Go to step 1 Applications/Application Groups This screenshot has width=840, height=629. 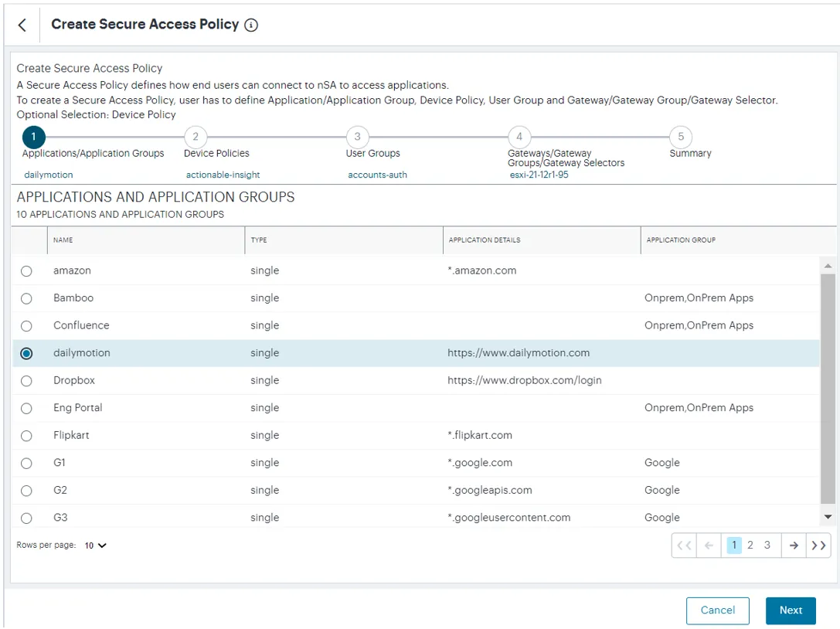33,137
